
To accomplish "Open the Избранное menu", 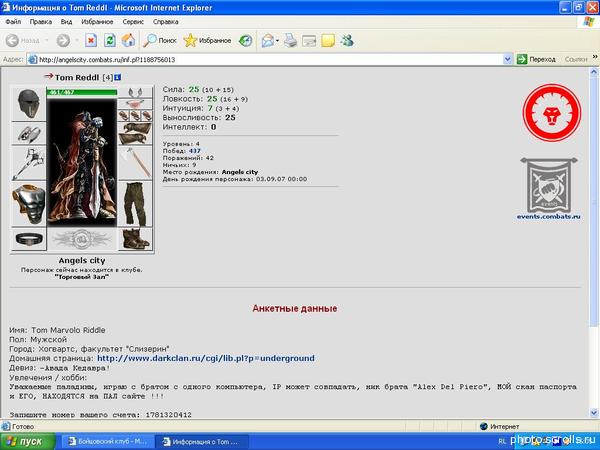I will (97, 22).
